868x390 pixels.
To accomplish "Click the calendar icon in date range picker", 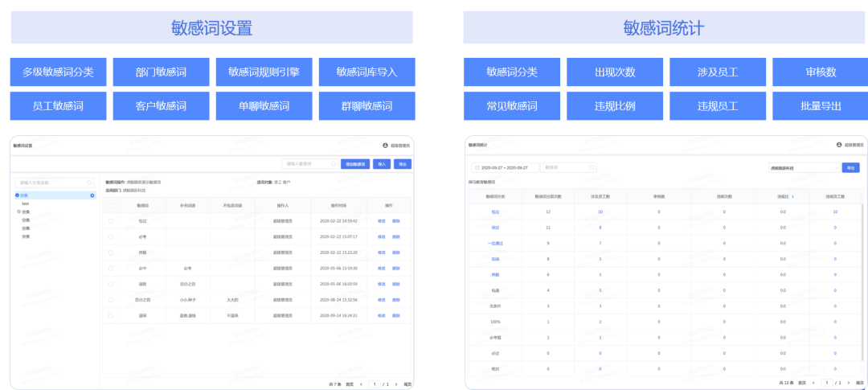I will tap(477, 168).
